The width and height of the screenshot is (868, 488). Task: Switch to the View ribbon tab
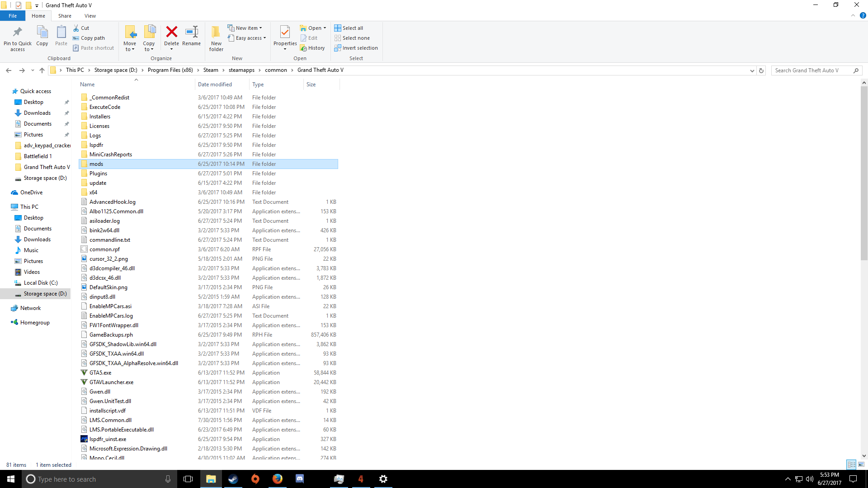click(90, 16)
